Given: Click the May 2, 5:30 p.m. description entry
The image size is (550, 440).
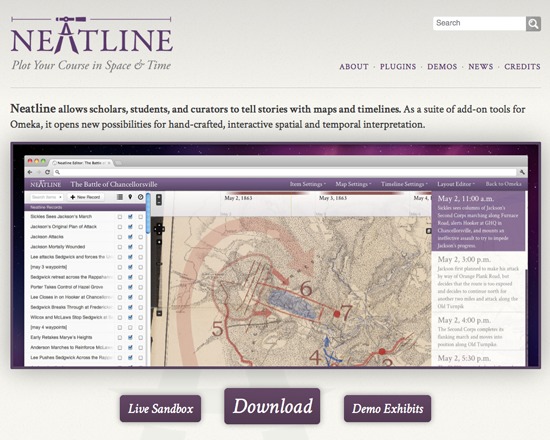Looking at the screenshot, I should pyautogui.click(x=478, y=359).
